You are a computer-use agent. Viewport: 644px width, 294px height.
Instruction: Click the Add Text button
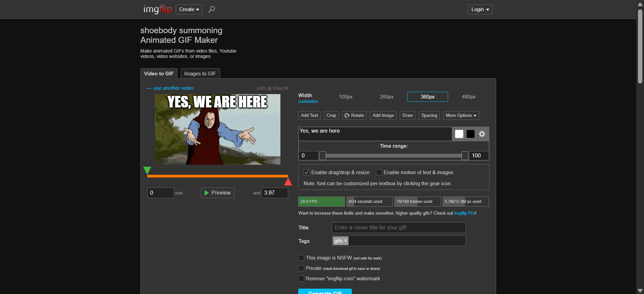(309, 116)
